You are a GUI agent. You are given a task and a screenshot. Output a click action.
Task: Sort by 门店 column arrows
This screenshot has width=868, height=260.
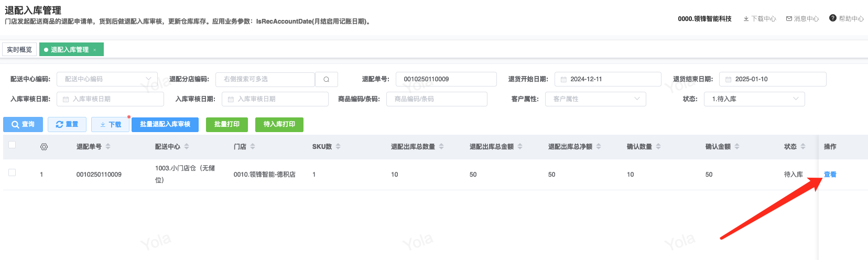[x=253, y=147]
